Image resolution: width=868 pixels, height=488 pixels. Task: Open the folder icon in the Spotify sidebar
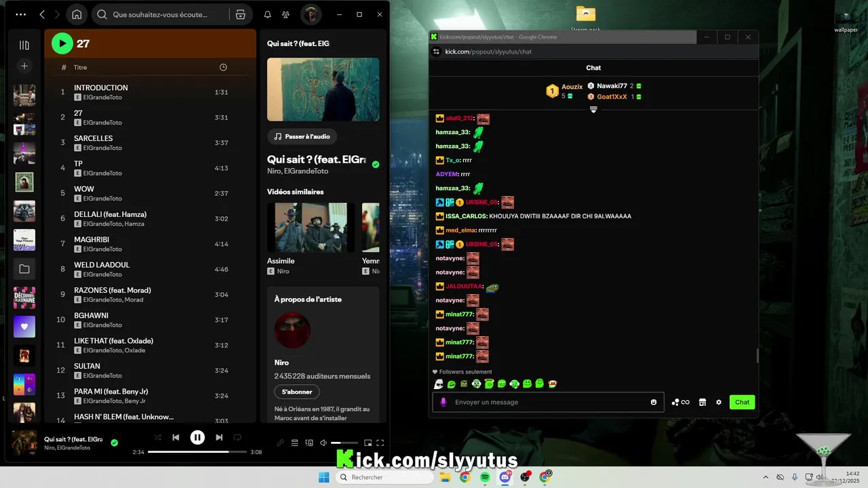click(x=24, y=269)
